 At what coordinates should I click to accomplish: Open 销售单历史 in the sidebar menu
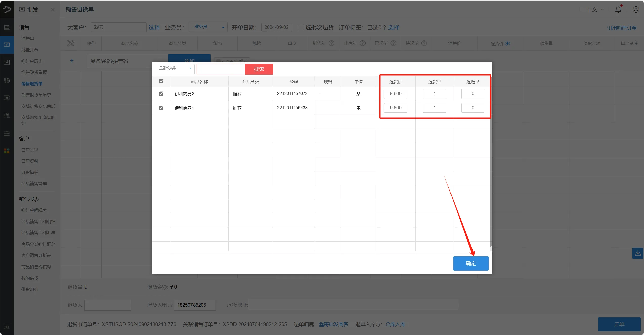pyautogui.click(x=32, y=61)
